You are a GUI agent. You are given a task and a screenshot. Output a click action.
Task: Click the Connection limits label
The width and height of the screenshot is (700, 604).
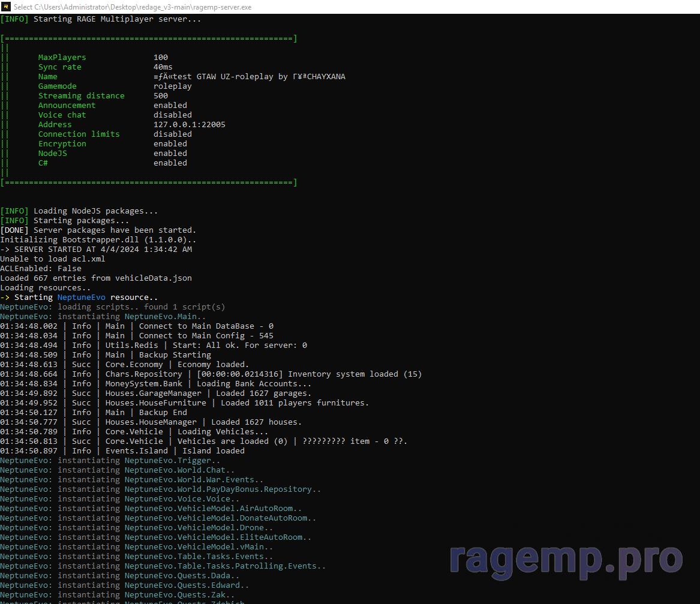pyautogui.click(x=79, y=134)
